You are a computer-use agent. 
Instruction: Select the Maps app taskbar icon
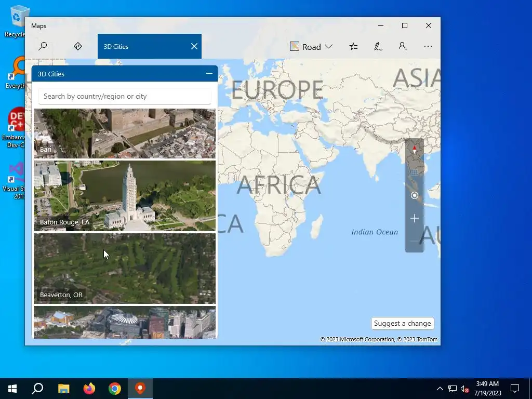(x=140, y=389)
